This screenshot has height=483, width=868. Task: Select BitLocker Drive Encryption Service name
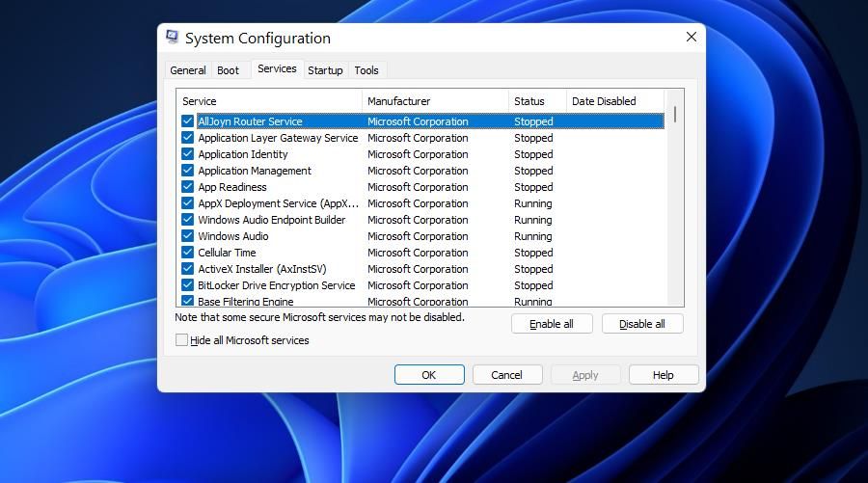pos(276,285)
